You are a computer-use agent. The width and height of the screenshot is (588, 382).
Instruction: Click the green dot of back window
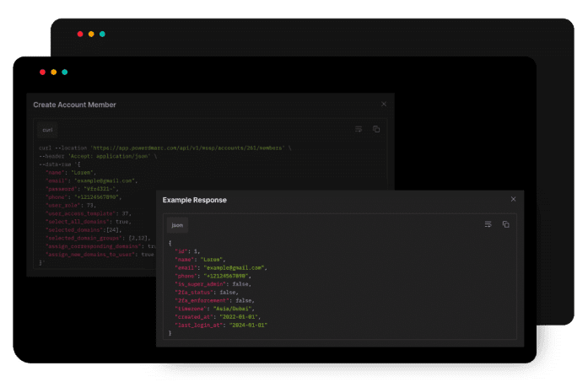(102, 34)
